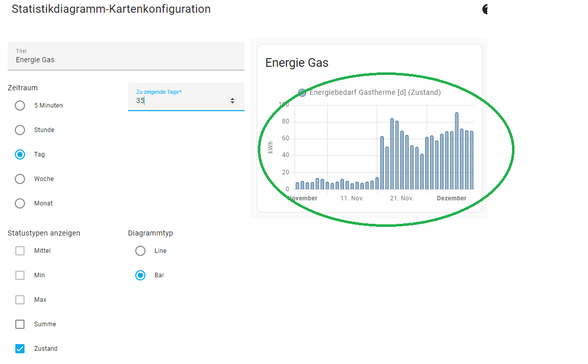Switch Diagrammtyp to Line
Image resolution: width=588 pixels, height=364 pixels.
point(140,251)
